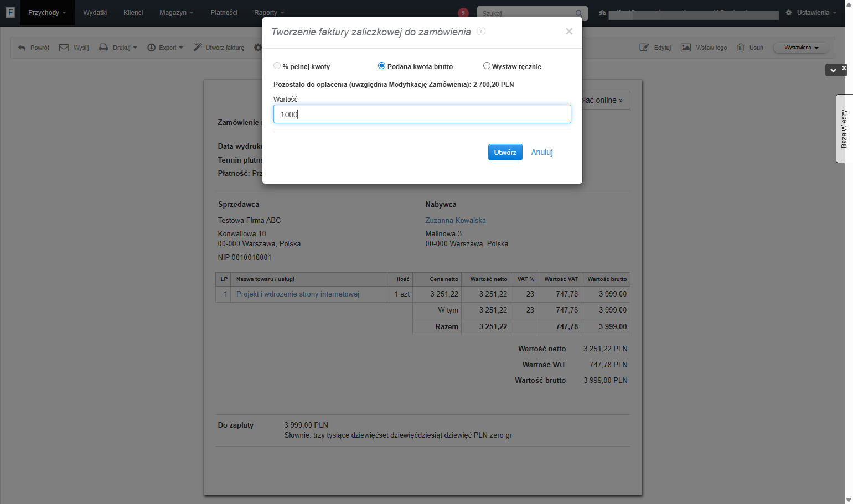Click the search magnifier icon
Screen dimensions: 853x504
[x=578, y=13]
